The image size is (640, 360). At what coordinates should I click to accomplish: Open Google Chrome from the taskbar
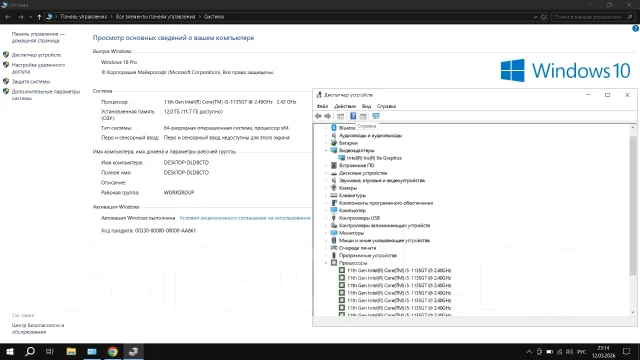(x=113, y=351)
